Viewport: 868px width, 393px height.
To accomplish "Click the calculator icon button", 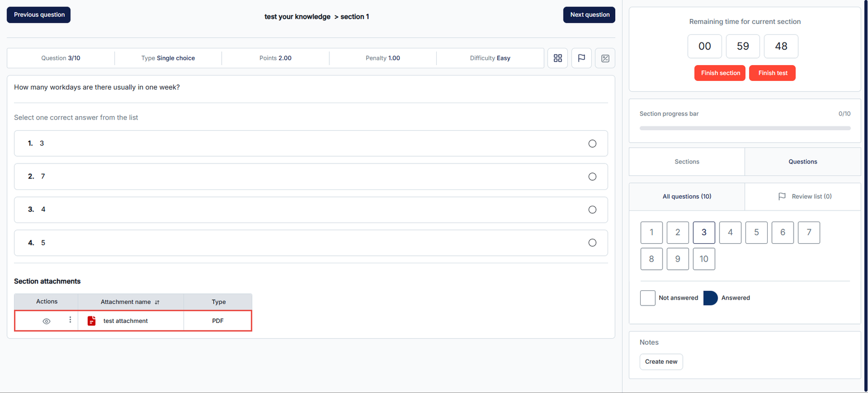I will [605, 58].
